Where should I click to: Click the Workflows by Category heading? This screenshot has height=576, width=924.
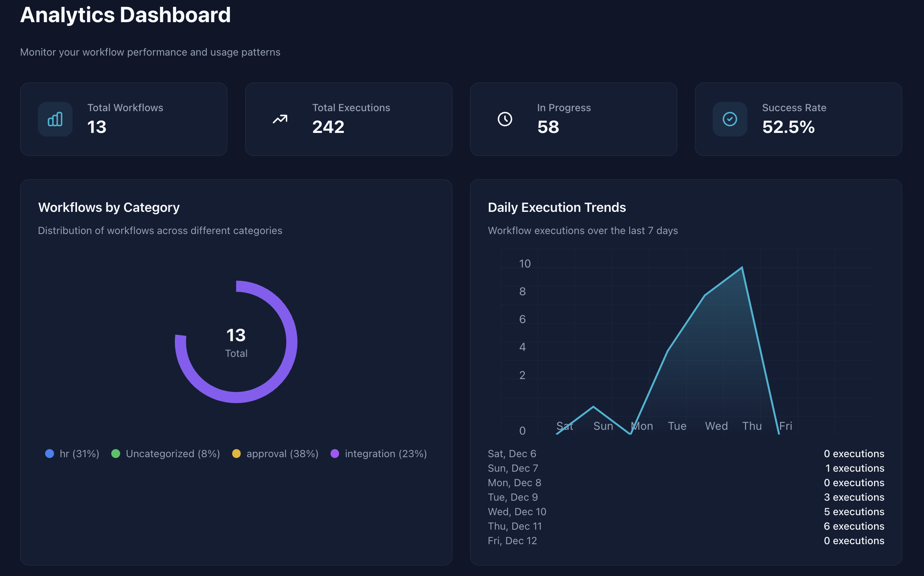(109, 207)
